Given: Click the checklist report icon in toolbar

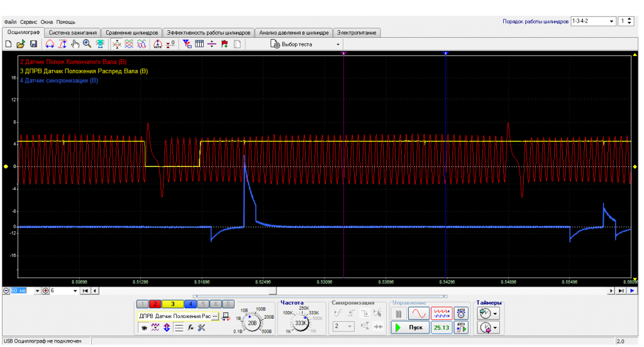Looking at the screenshot, I should point(237,44).
